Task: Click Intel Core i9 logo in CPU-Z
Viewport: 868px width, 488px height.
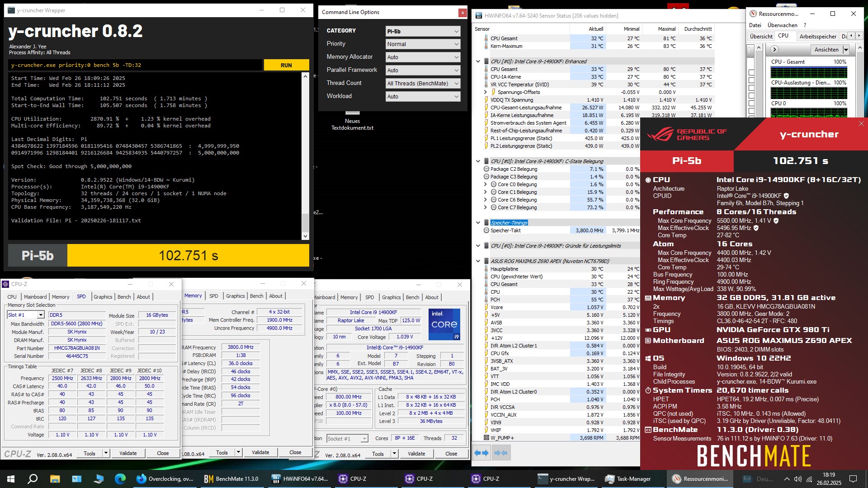Action: (444, 324)
